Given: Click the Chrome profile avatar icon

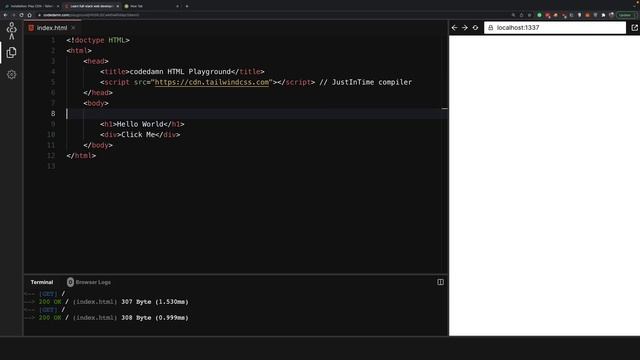Looking at the screenshot, I should [611, 15].
